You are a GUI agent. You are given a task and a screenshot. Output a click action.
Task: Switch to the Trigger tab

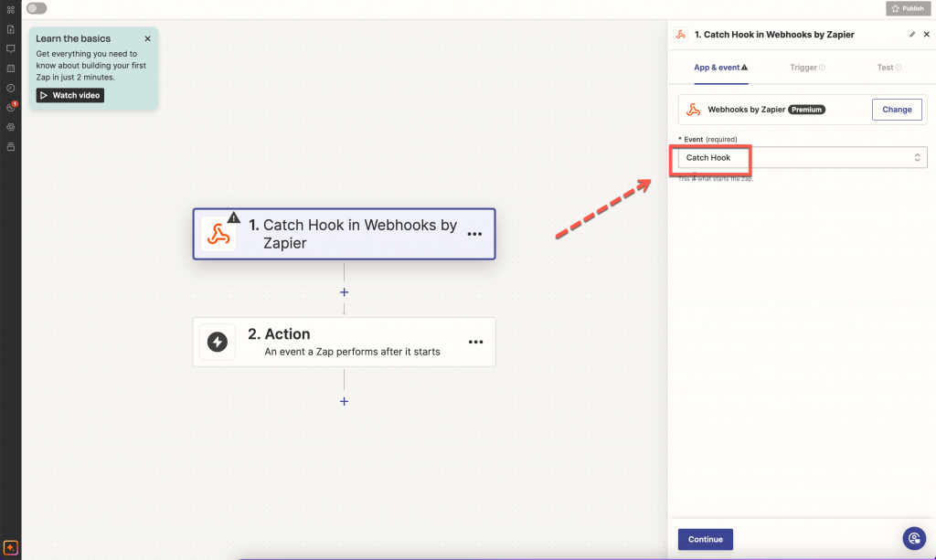[x=807, y=68]
